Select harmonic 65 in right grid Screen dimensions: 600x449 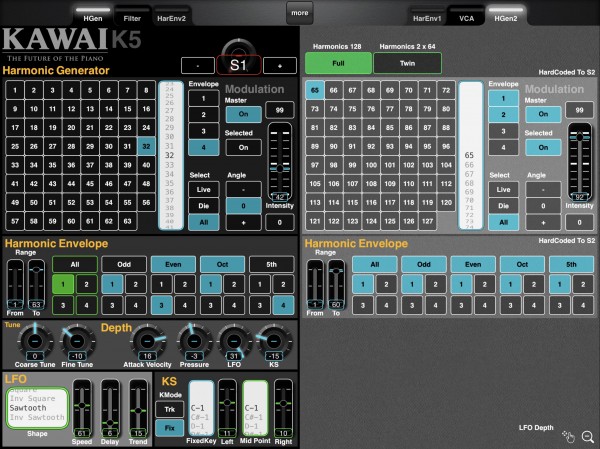click(315, 90)
